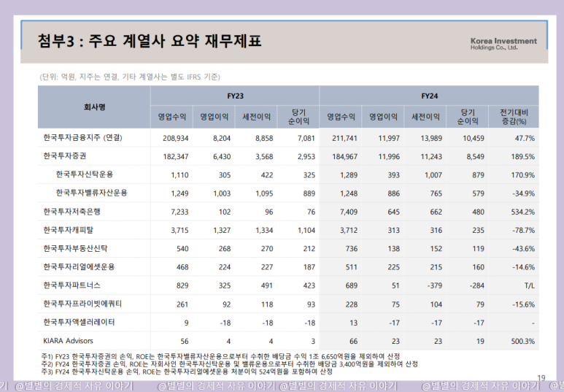Click the 534.2% change value

523,212
